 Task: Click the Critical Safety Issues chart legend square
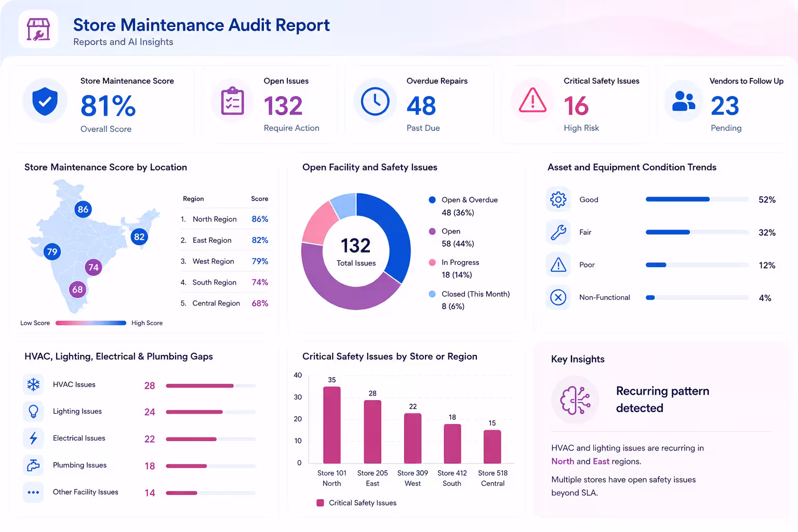tap(321, 503)
